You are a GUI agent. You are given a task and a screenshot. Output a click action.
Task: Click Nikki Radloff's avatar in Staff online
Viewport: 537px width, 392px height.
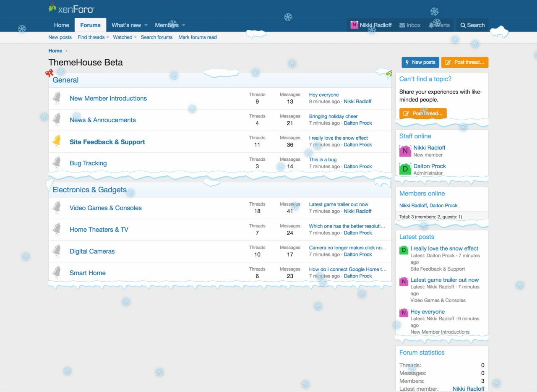click(405, 151)
